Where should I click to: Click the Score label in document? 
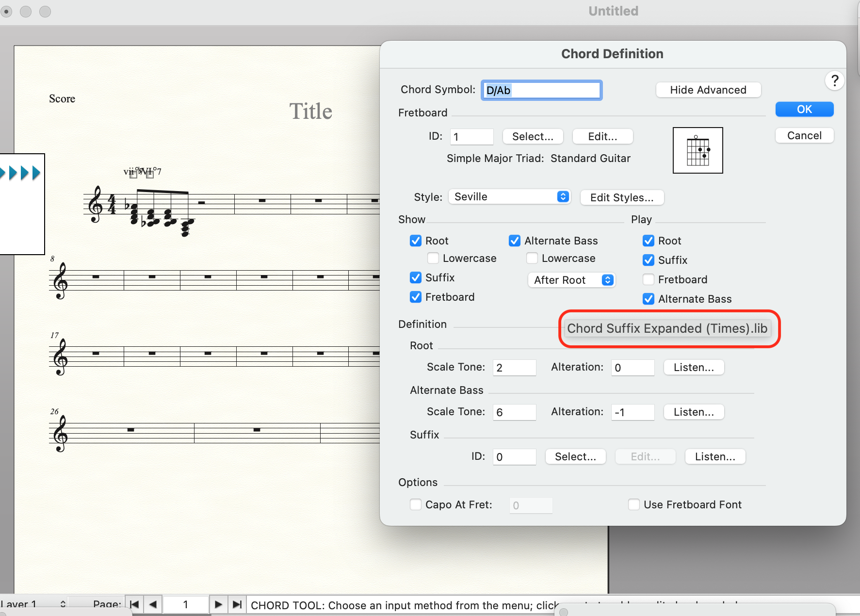(62, 98)
